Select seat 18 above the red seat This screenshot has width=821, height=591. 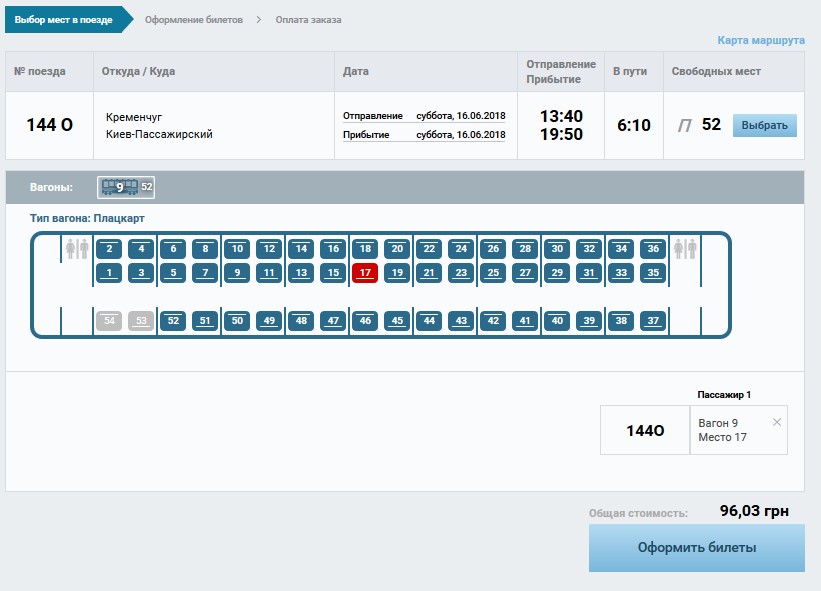coord(365,249)
